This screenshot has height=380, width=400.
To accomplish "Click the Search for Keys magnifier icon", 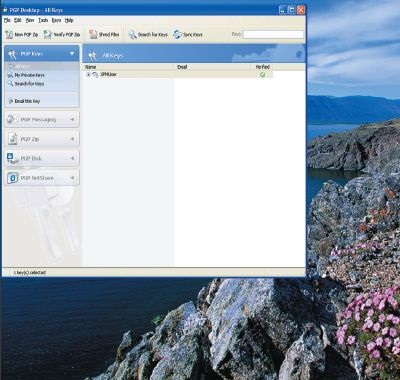I will pyautogui.click(x=132, y=34).
